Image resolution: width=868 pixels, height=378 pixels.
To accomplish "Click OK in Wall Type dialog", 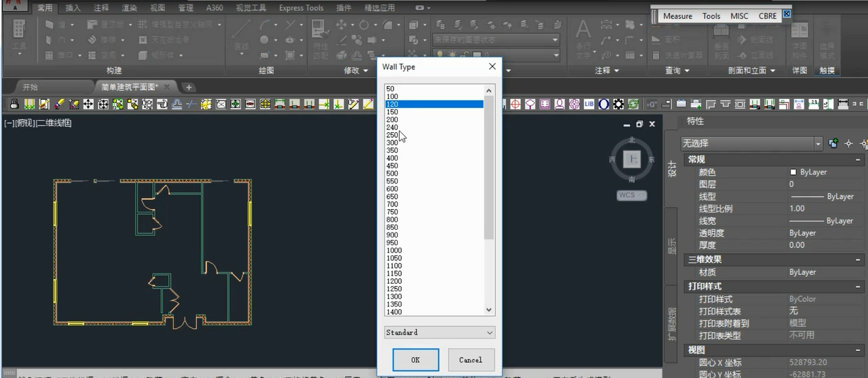I will pyautogui.click(x=416, y=360).
